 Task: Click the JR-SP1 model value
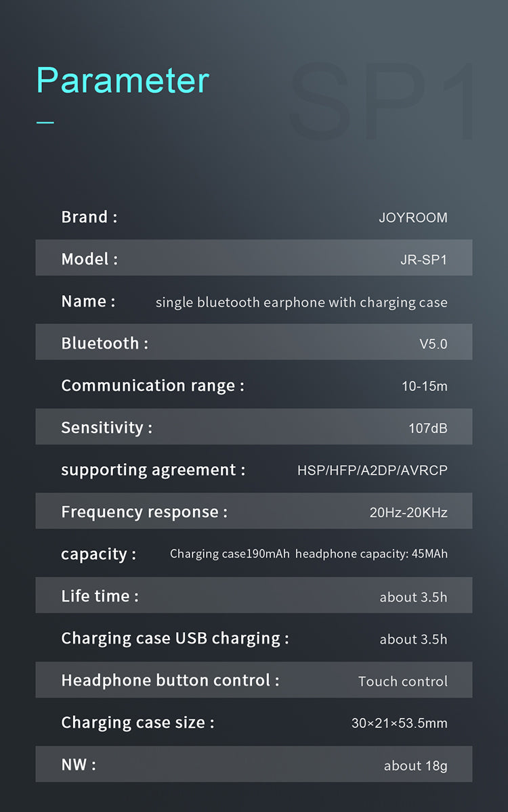[x=423, y=260]
